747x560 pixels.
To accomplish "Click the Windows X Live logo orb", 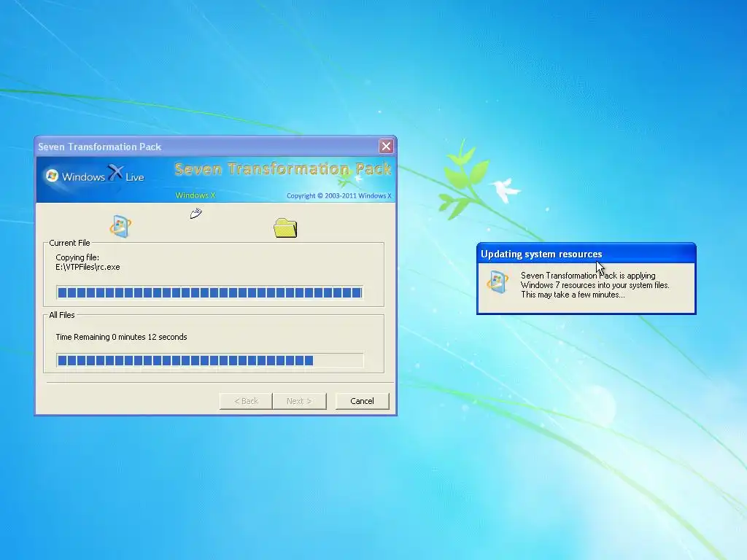I will 52,176.
